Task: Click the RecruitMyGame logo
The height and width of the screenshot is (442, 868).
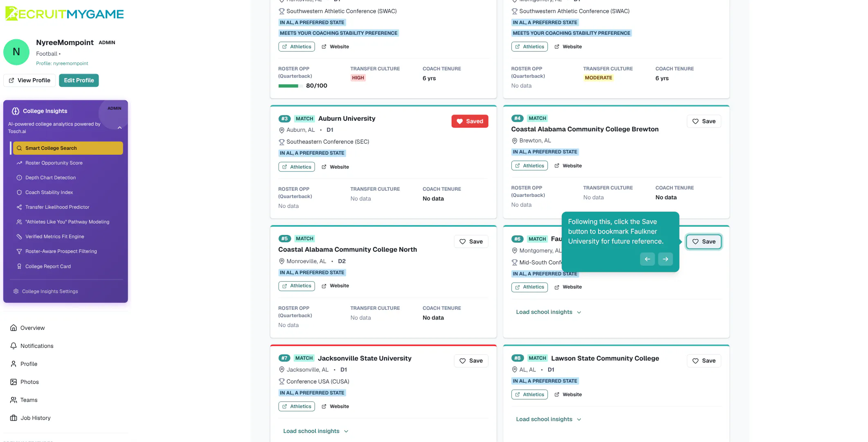Action: (x=64, y=14)
